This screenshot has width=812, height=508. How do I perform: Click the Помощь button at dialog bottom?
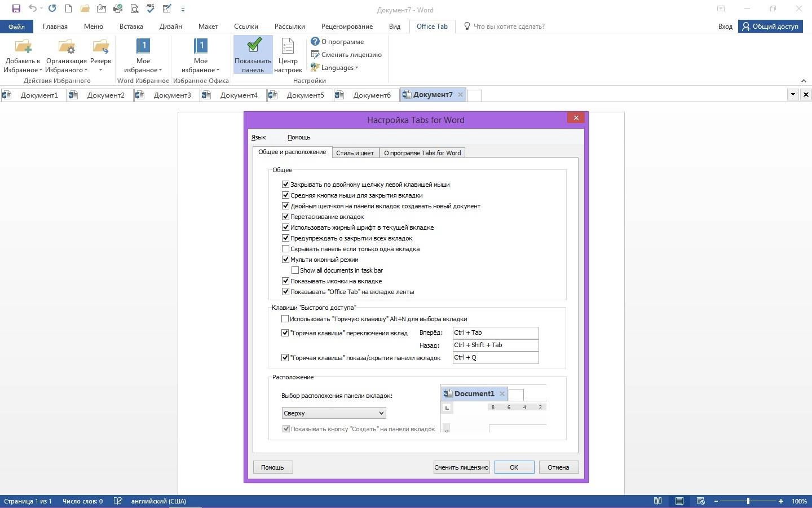272,467
